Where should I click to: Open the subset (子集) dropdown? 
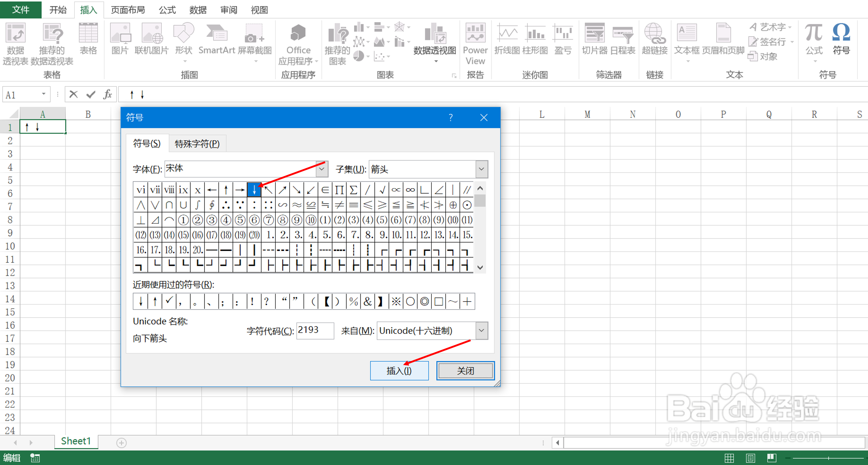point(481,169)
